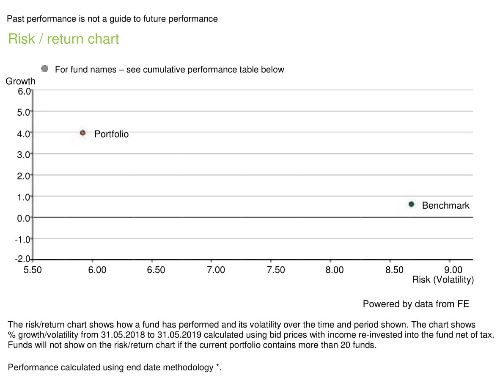Click the 8.50 tick label on x-axis
The width and height of the screenshot is (500, 377).
(x=394, y=269)
